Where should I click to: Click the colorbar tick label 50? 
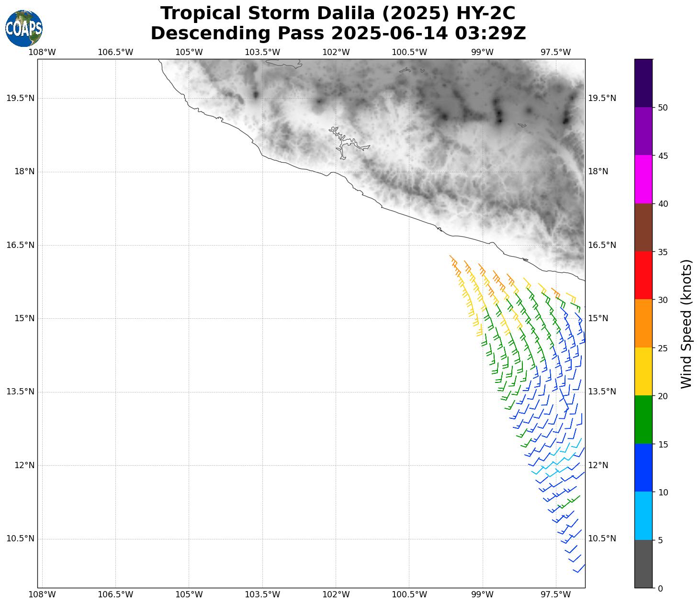[663, 108]
